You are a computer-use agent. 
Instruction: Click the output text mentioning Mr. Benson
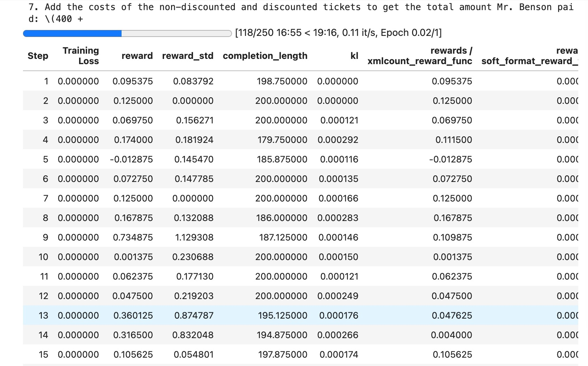click(301, 13)
